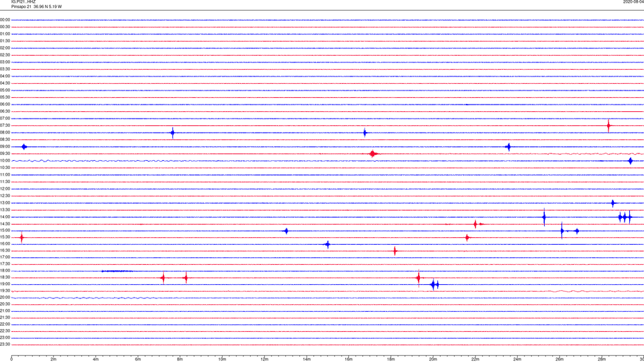644x362 pixels.
Task: Click the 11:00 time label
Action: (x=5, y=175)
